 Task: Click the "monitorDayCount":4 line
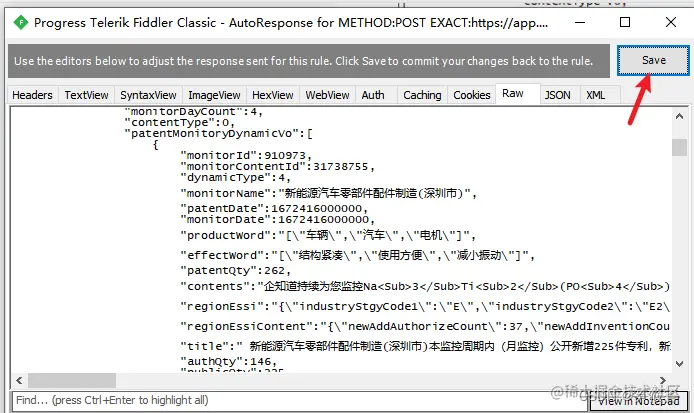tap(193, 112)
